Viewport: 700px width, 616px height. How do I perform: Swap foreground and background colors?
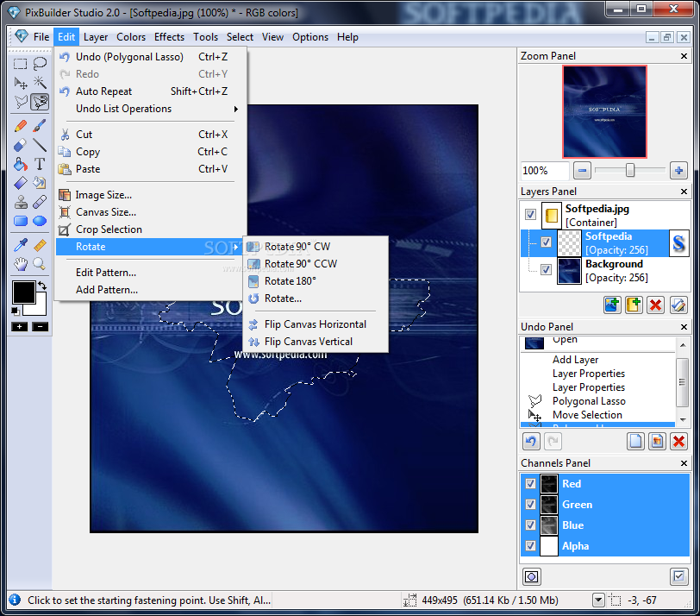[42, 285]
